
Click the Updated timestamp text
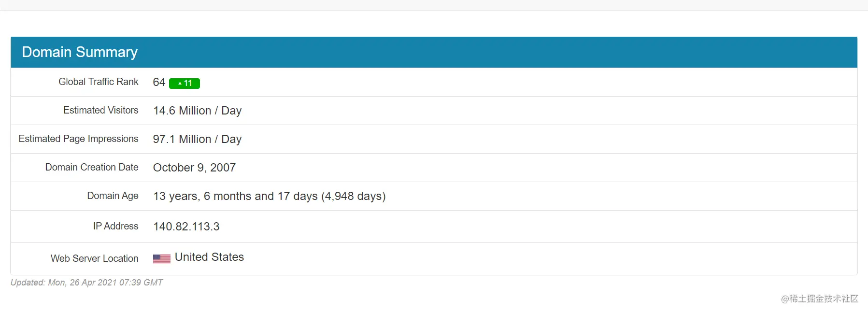tap(86, 283)
